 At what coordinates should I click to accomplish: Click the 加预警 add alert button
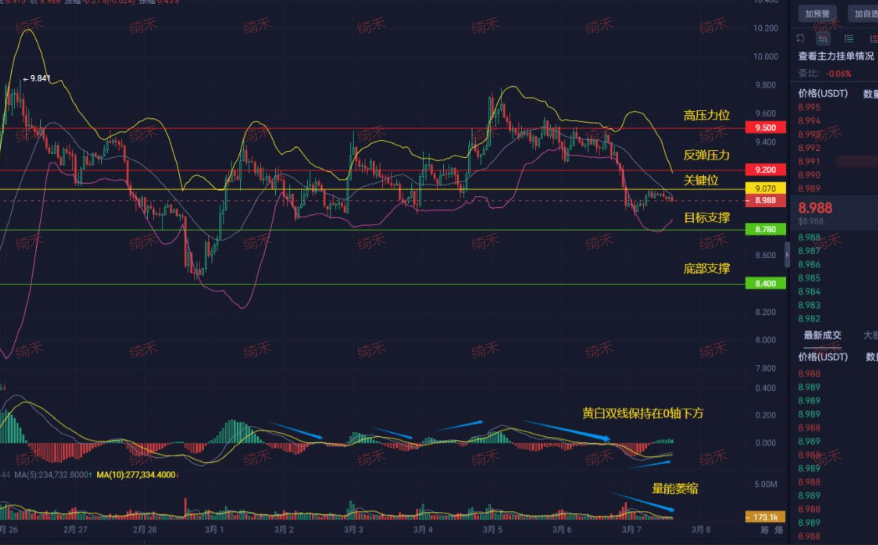click(x=818, y=13)
